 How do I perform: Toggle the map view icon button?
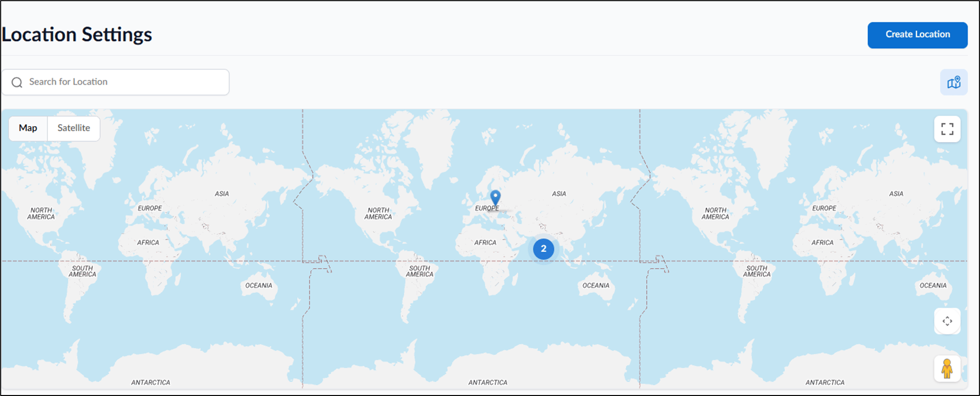pos(954,82)
